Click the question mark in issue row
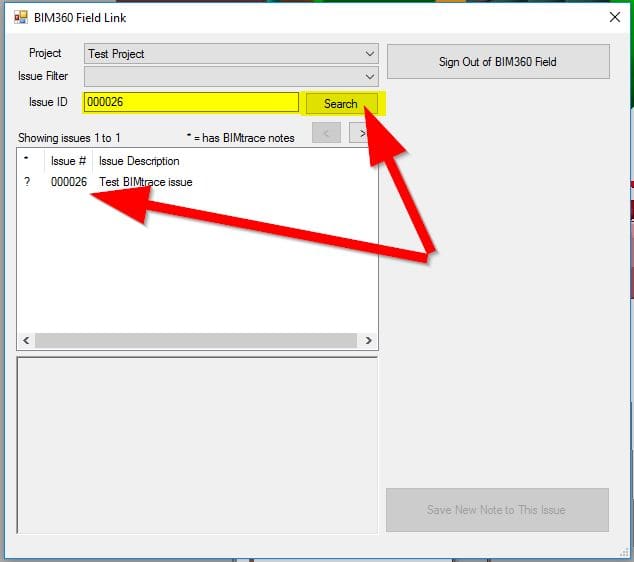This screenshot has height=562, width=634. pos(27,182)
